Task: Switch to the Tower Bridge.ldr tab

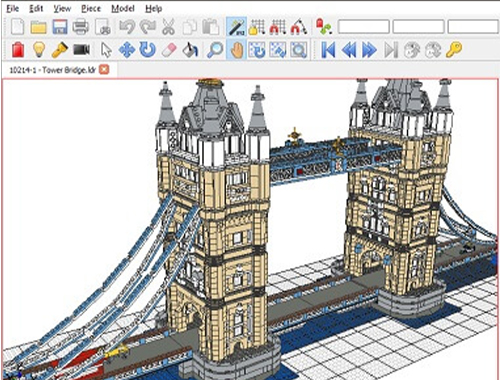Action: tap(53, 70)
